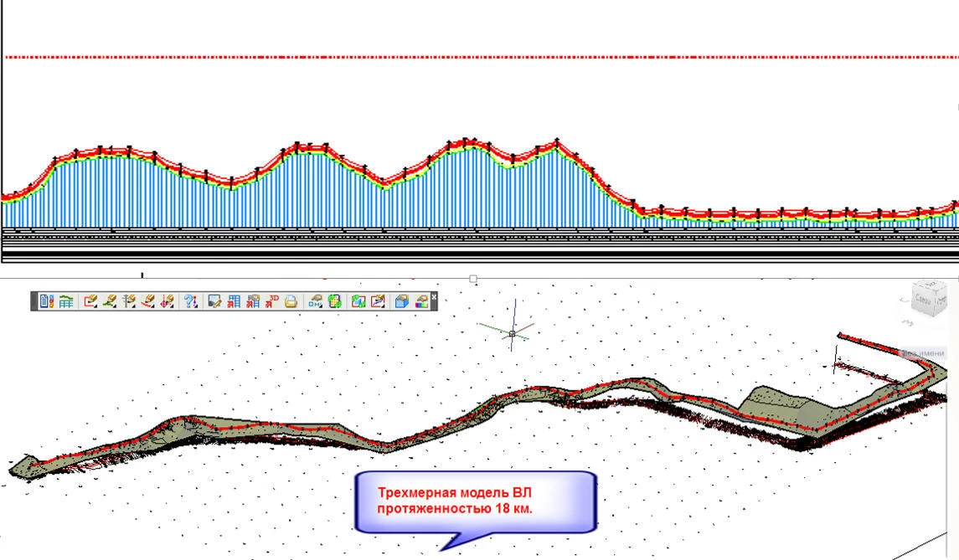Image resolution: width=959 pixels, height=560 pixels.
Task: Click the DM label tool icon
Action: pos(316,301)
